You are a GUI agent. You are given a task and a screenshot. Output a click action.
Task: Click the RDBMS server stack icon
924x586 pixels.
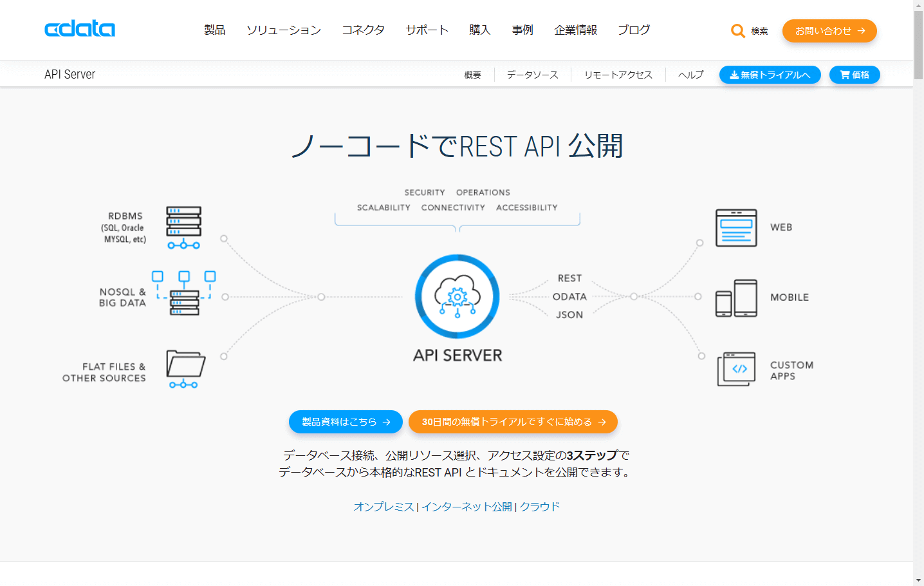click(183, 227)
